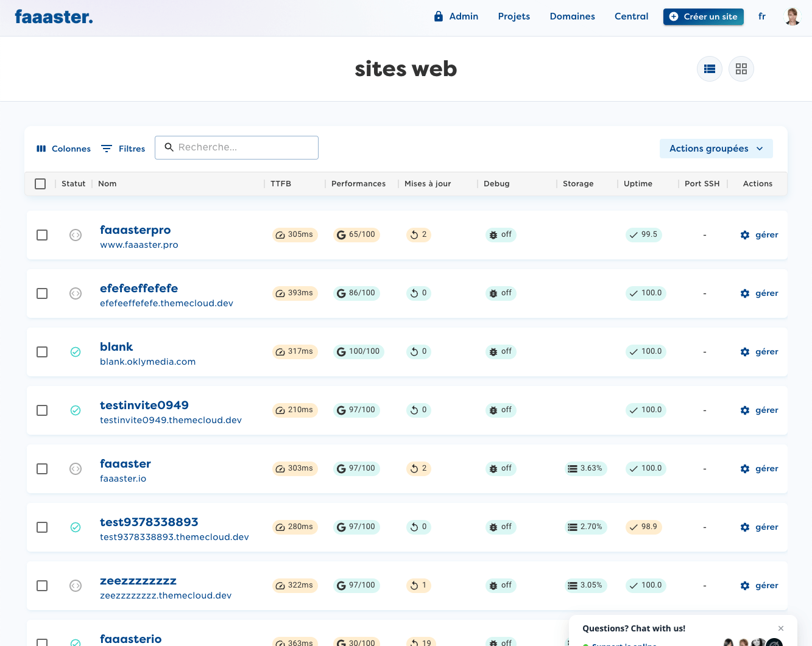Click gear icon in efefeeffefefe row
Screen dimensions: 812x646
[x=745, y=293]
